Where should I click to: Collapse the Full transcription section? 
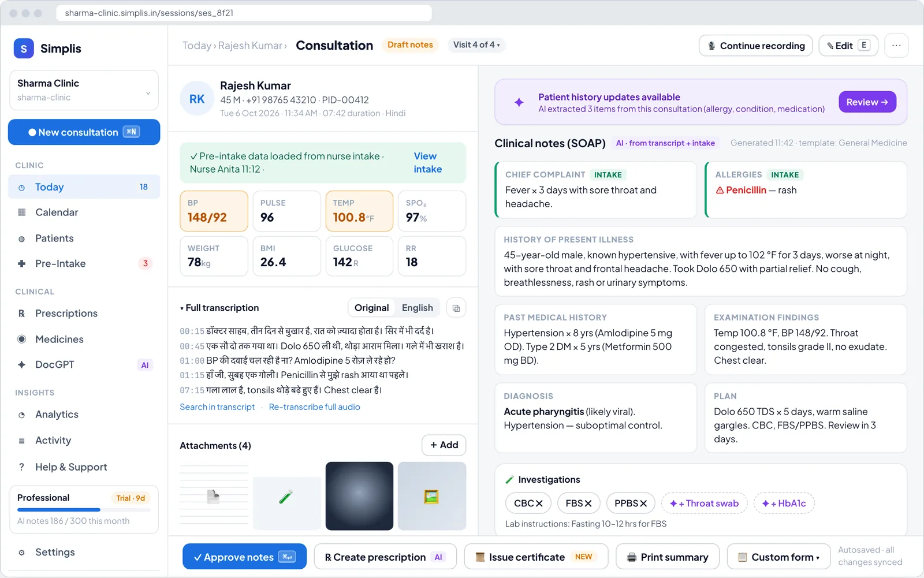[x=219, y=308]
